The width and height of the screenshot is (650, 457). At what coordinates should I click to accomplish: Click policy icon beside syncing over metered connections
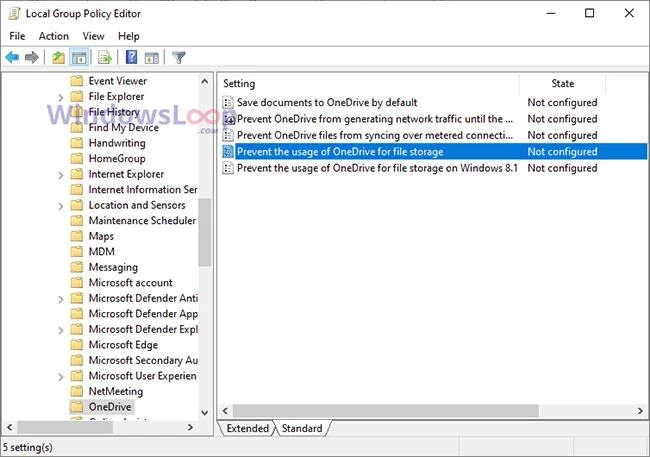pyautogui.click(x=228, y=136)
